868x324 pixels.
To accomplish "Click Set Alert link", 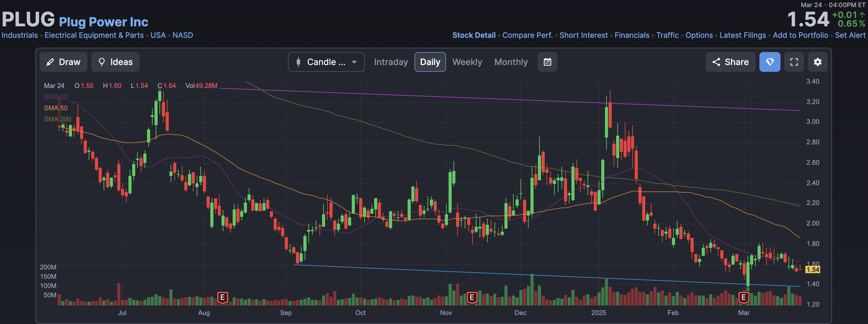I will [850, 35].
